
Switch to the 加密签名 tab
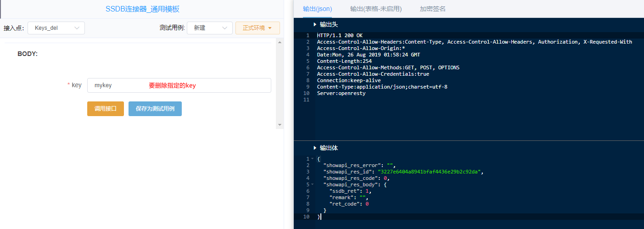[432, 9]
